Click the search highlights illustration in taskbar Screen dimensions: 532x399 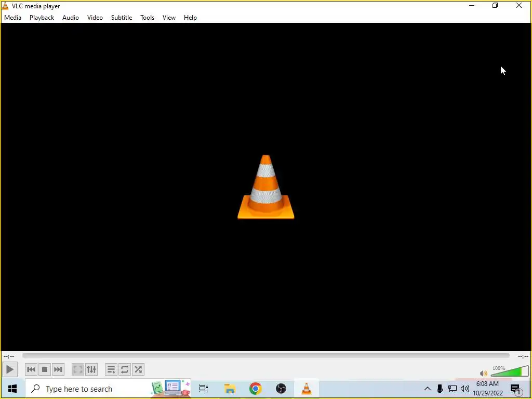[x=170, y=388]
